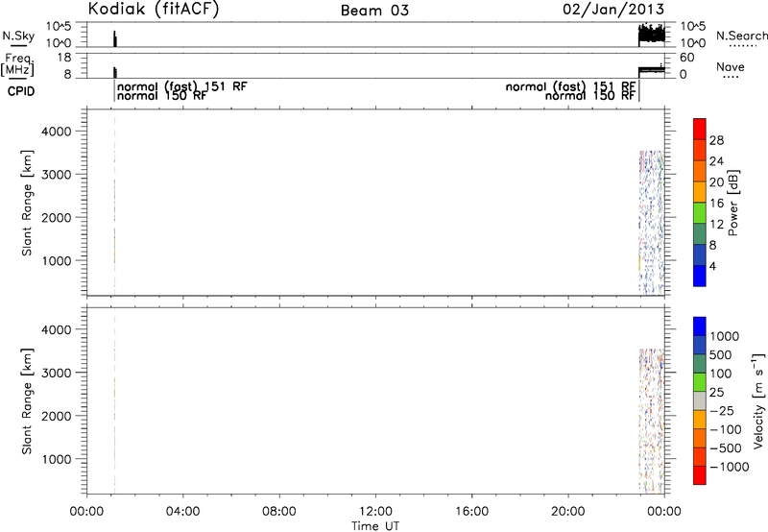The height and width of the screenshot is (532, 768).
Task: Click the 'Freq. [MHz]' axis label
Action: (x=19, y=64)
